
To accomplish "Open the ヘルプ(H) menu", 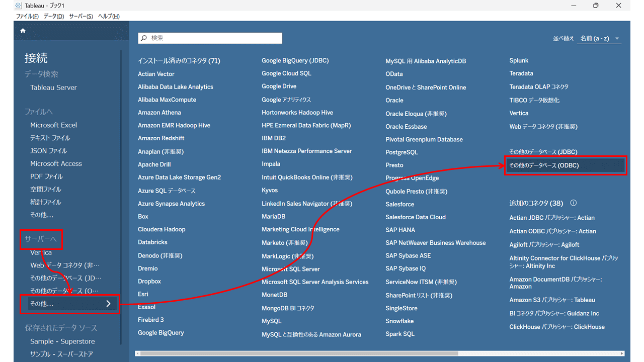I will 109,16.
